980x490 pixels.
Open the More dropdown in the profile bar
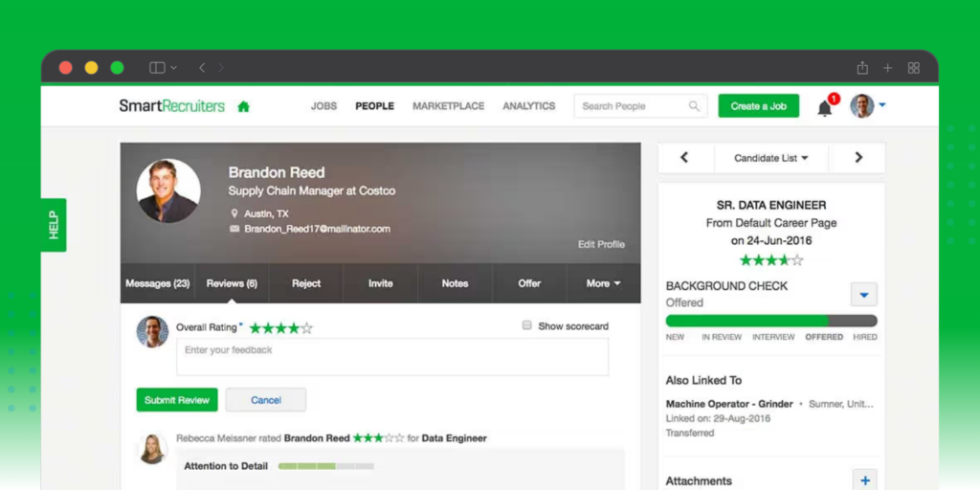pos(603,283)
